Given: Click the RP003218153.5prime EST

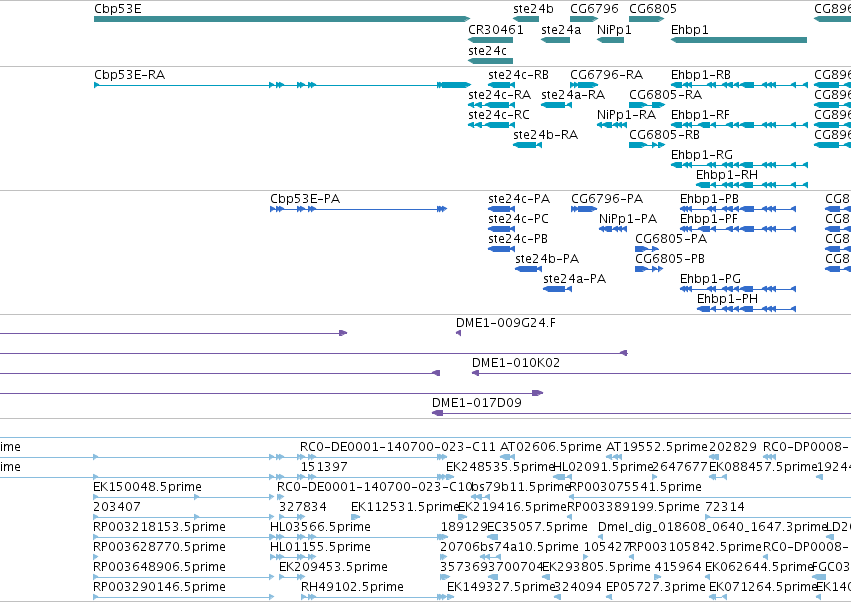Looking at the screenshot, I should pyautogui.click(x=184, y=537).
